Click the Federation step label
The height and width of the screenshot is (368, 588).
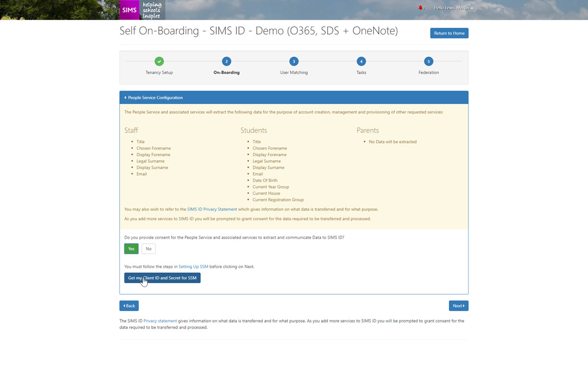[x=428, y=73]
